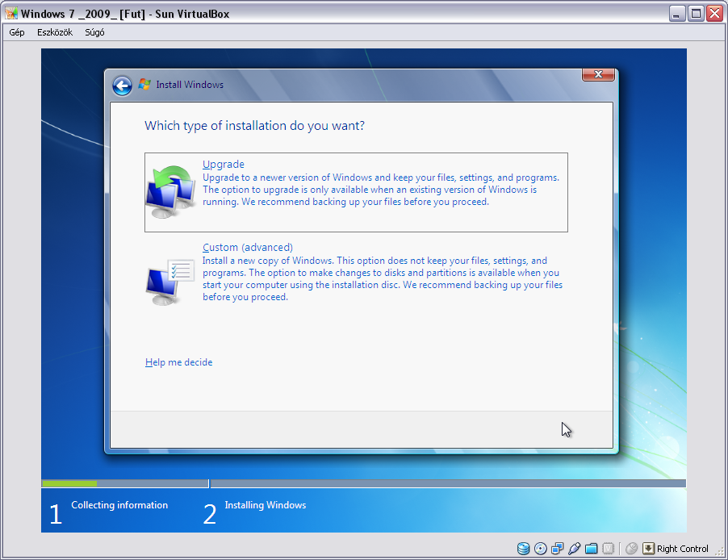Minimize the VirtualBox window
728x560 pixels.
(677, 14)
